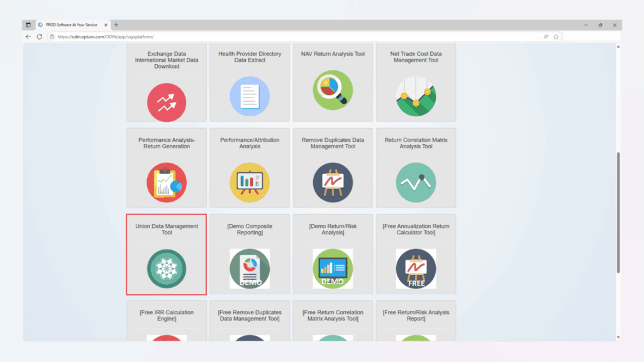This screenshot has height=362, width=644.
Task: Click the Remove Duplicates Data Management easel icon
Action: pos(333,183)
